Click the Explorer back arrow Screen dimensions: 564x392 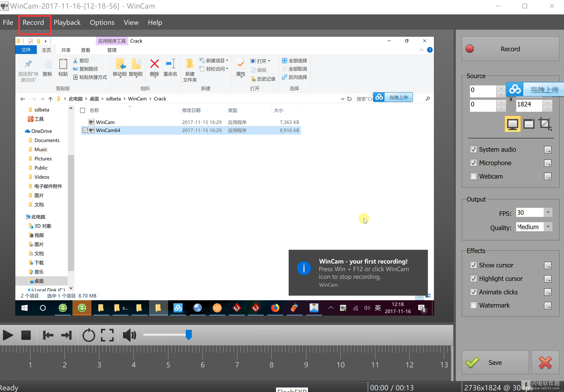23,99
